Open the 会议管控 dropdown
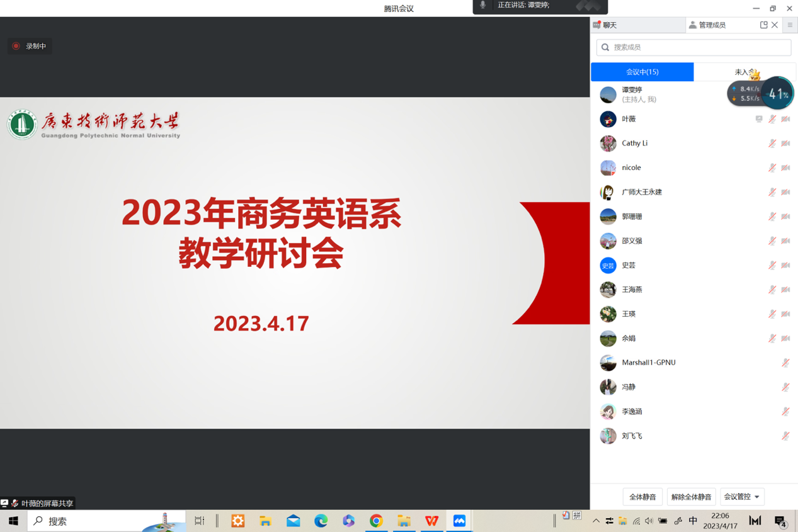This screenshot has height=532, width=798. [x=741, y=497]
